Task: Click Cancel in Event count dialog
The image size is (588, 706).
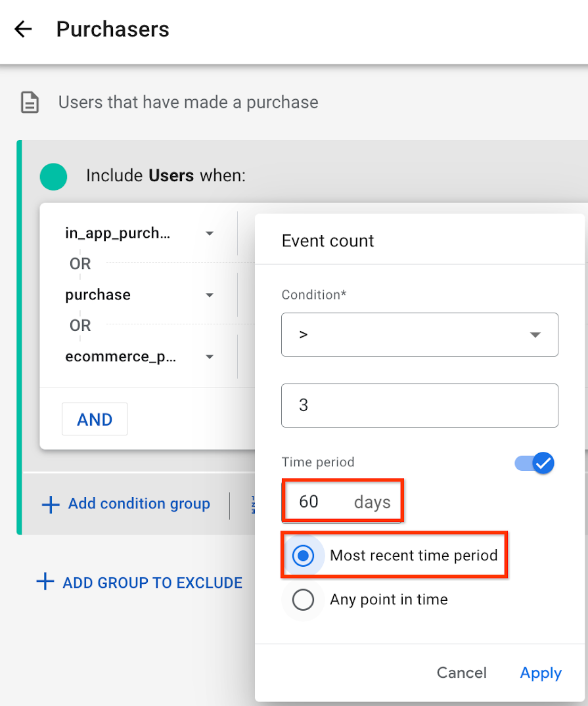Action: pos(462,673)
